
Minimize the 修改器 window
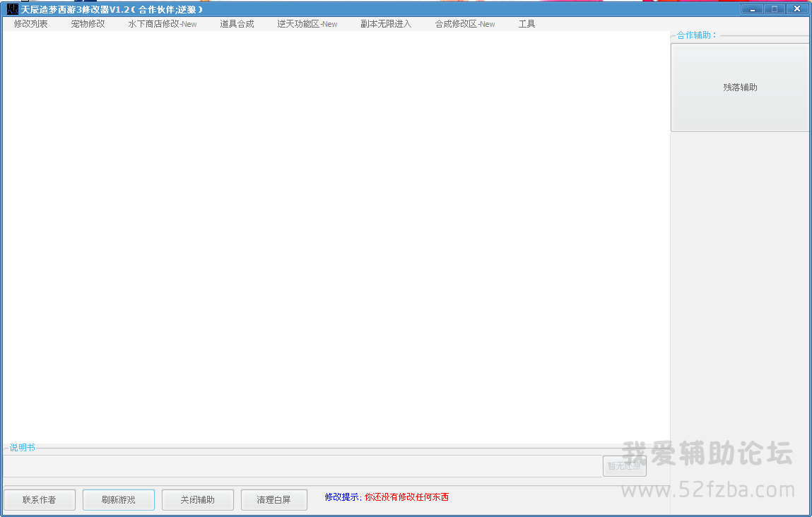point(752,9)
